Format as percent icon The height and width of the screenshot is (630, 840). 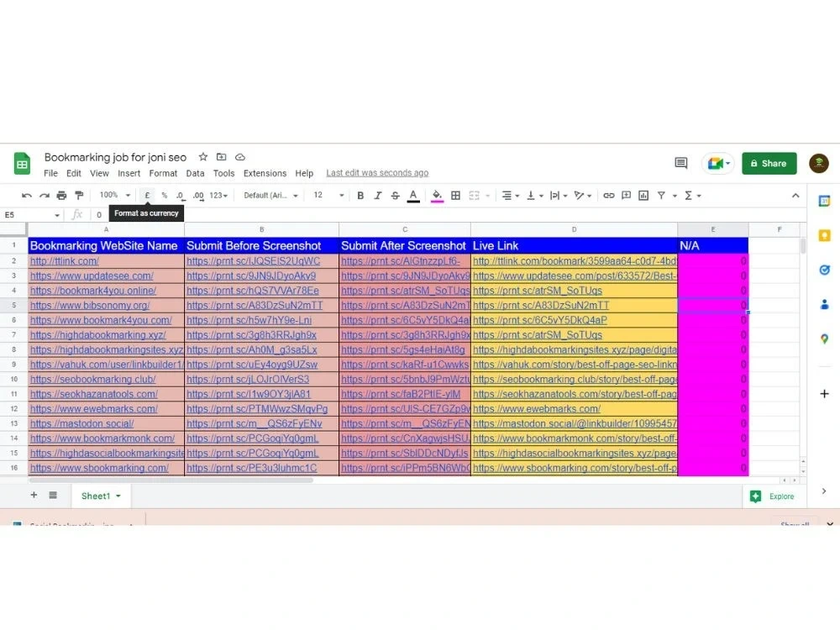pos(165,196)
